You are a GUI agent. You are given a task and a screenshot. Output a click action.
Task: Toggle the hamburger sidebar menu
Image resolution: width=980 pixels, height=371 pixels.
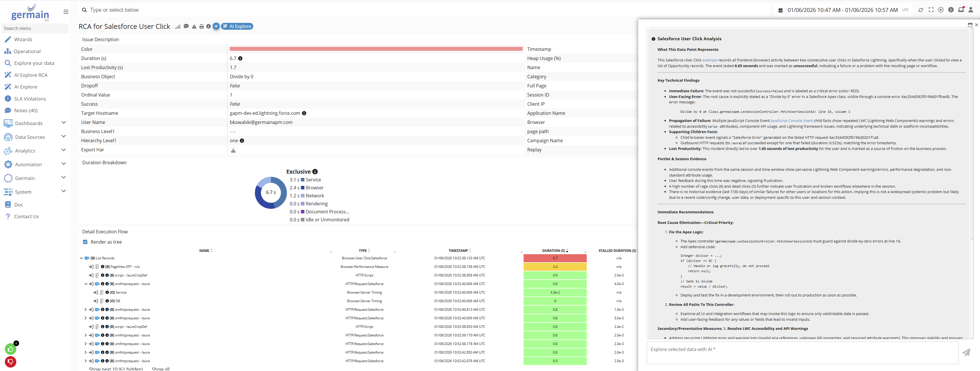click(66, 12)
